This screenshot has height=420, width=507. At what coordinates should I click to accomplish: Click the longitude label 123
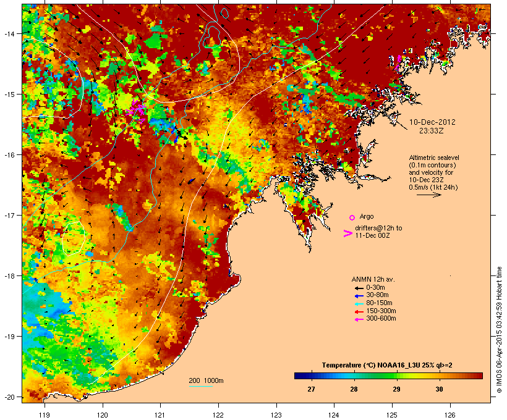pos(276,415)
